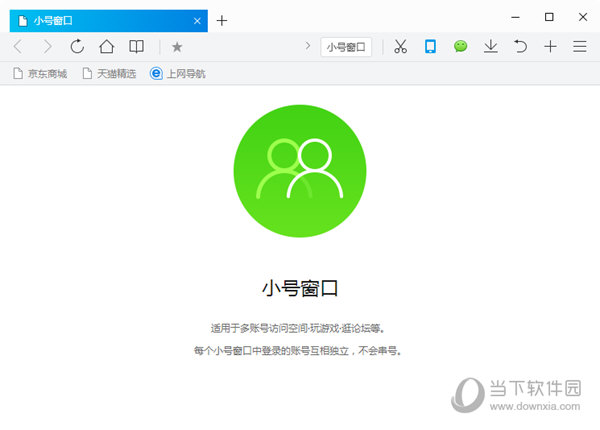This screenshot has width=600, height=430.
Task: Add toolbar extension with plus icon
Action: click(x=550, y=47)
